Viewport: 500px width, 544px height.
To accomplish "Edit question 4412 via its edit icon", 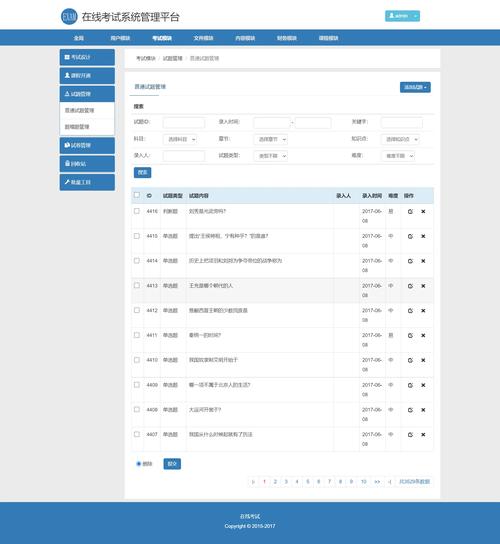I will [410, 311].
